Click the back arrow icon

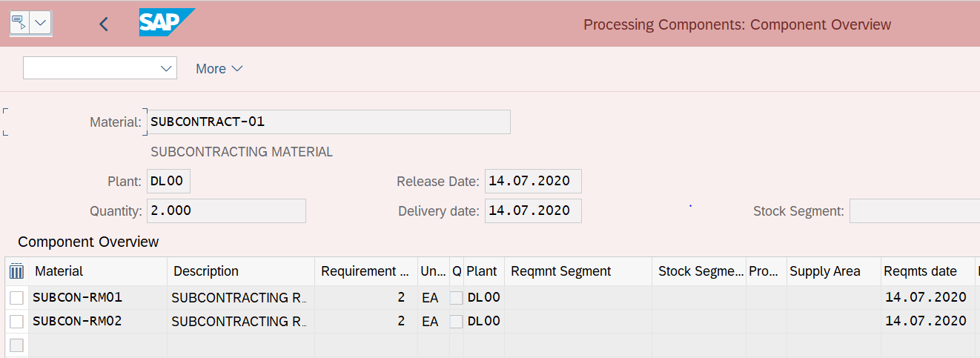104,24
